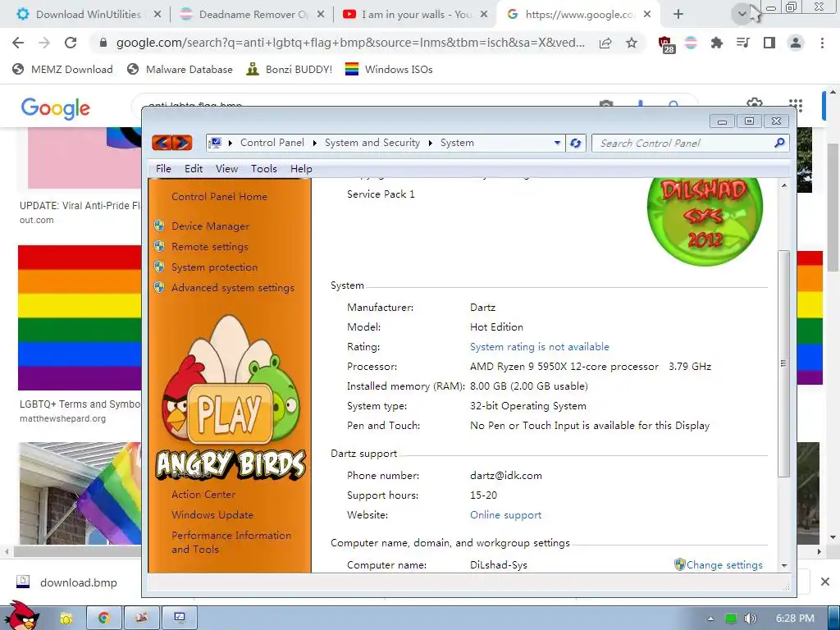Open the Help menu
The height and width of the screenshot is (630, 840).
pos(301,169)
